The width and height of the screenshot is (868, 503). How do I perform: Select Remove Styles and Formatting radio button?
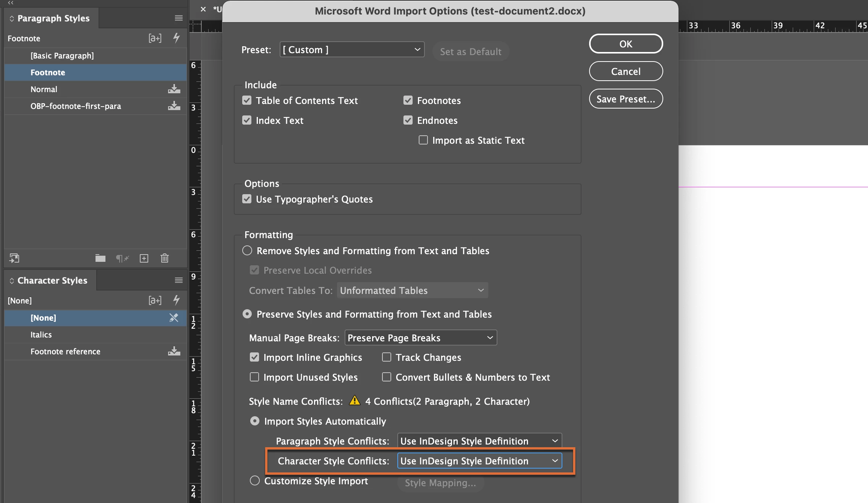tap(247, 251)
